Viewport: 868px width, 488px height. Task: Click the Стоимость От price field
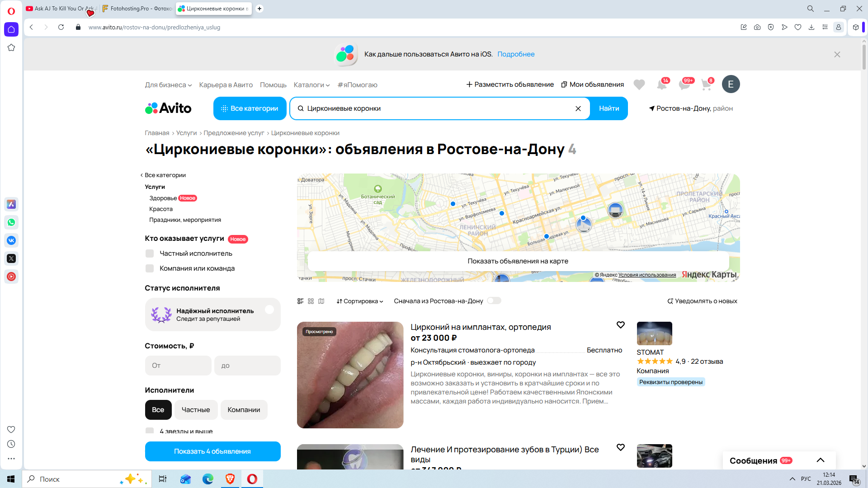178,366
